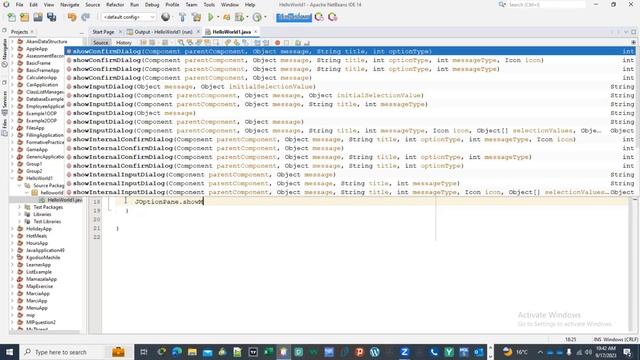Click Find Previous Occurrence editor icon
This screenshot has height=360, width=640.
tap(190, 42)
